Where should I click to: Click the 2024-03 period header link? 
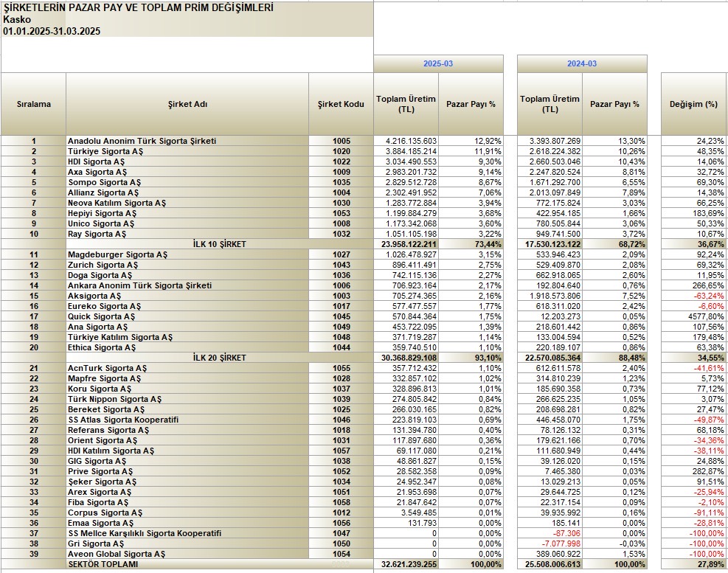coord(582,64)
